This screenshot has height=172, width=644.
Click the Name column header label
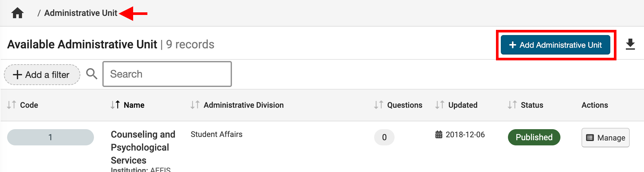click(134, 105)
